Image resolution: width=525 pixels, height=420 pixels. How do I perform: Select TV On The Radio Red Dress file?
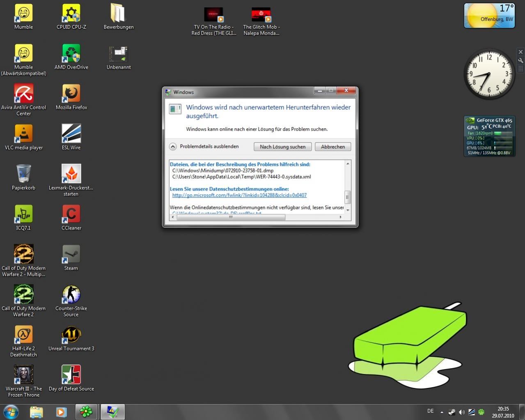pyautogui.click(x=213, y=21)
